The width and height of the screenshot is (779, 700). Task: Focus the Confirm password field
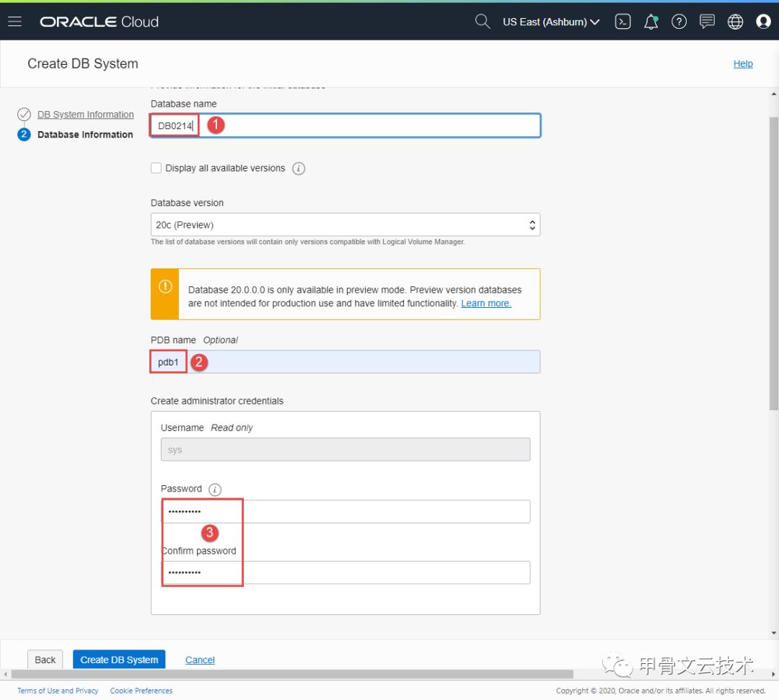[x=346, y=572]
